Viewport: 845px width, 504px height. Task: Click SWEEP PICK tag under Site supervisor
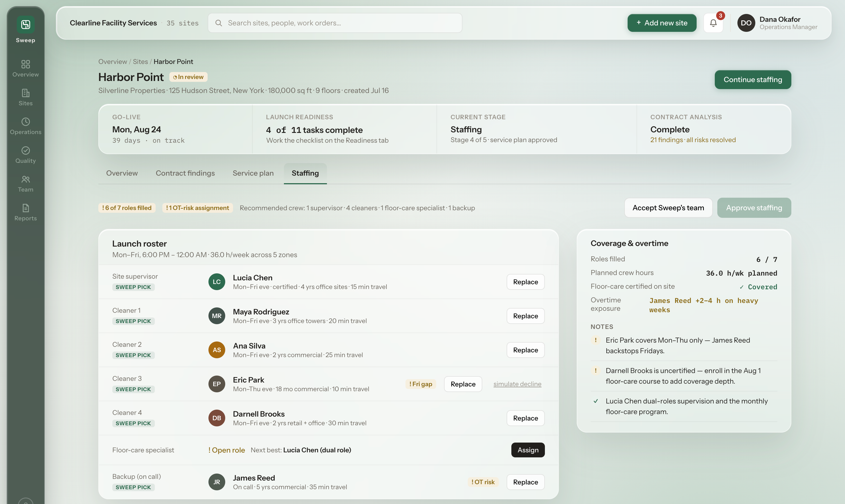(x=133, y=287)
